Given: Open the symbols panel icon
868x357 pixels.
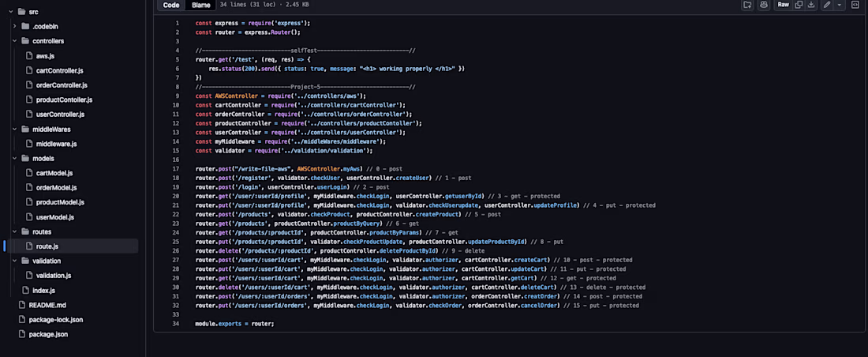Looking at the screenshot, I should (x=855, y=5).
